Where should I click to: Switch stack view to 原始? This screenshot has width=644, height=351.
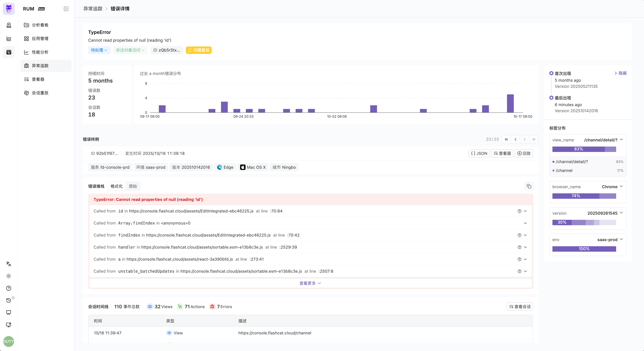133,186
